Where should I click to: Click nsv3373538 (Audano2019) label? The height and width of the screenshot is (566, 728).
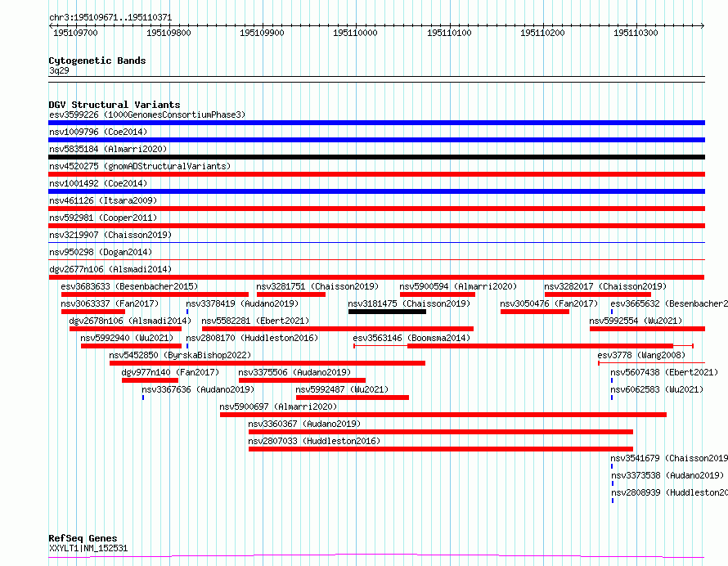[x=667, y=475]
